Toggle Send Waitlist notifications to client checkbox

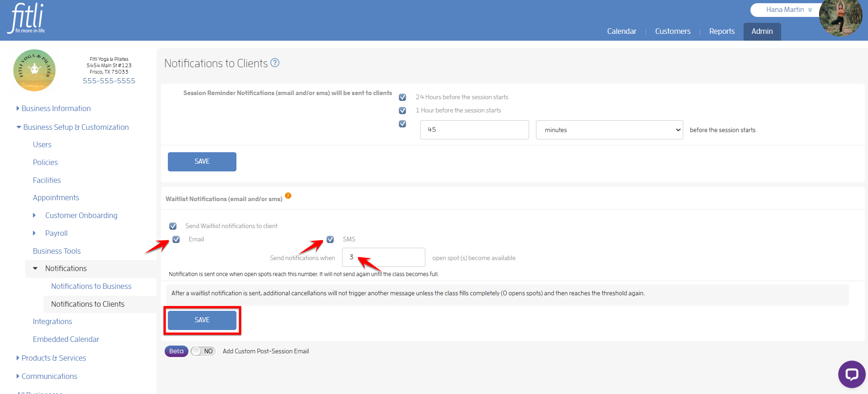click(173, 226)
